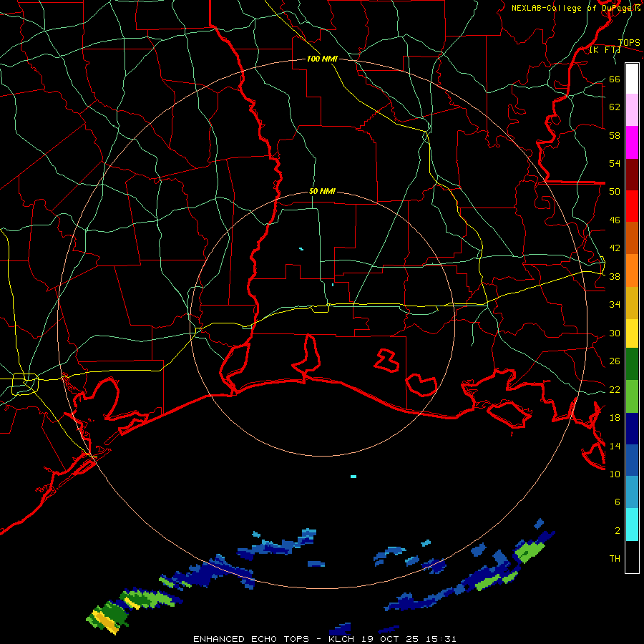The width and height of the screenshot is (644, 644).
Task: Click the '(K FT)' units label
Action: pos(605,49)
